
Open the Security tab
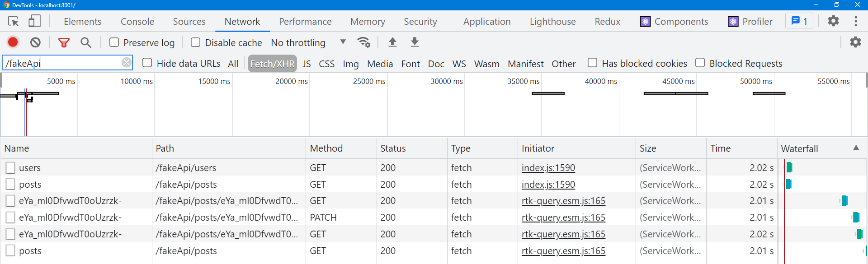420,21
